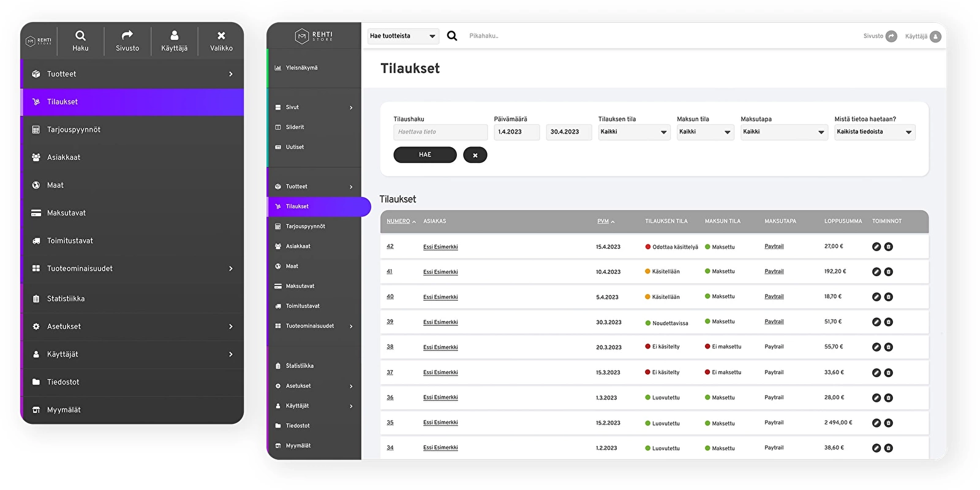Click Rehti Store logo in mobile menu
Screen dimensions: 980x490
(x=39, y=41)
